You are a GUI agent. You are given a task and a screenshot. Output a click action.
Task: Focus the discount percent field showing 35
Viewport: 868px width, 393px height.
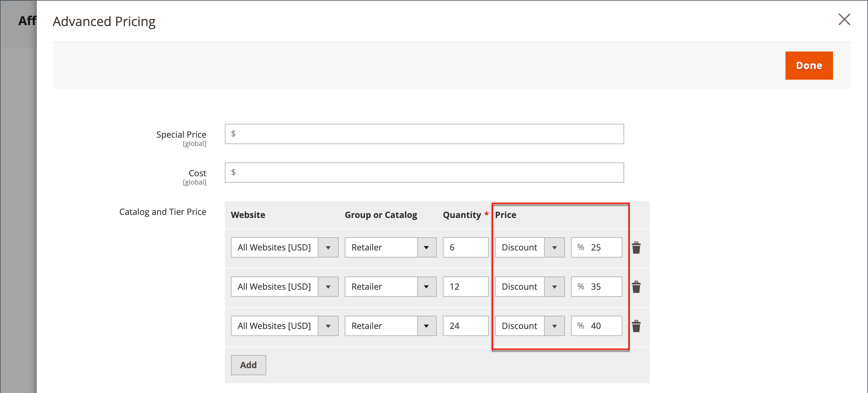point(603,287)
